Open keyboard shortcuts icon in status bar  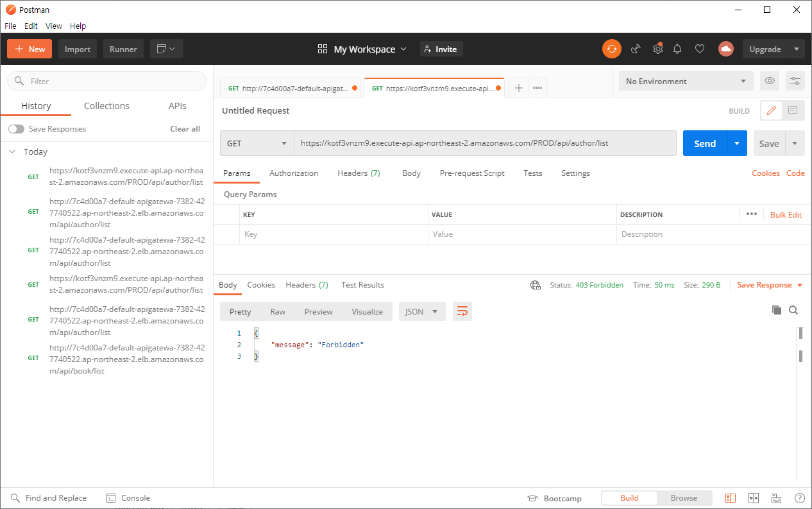(777, 498)
